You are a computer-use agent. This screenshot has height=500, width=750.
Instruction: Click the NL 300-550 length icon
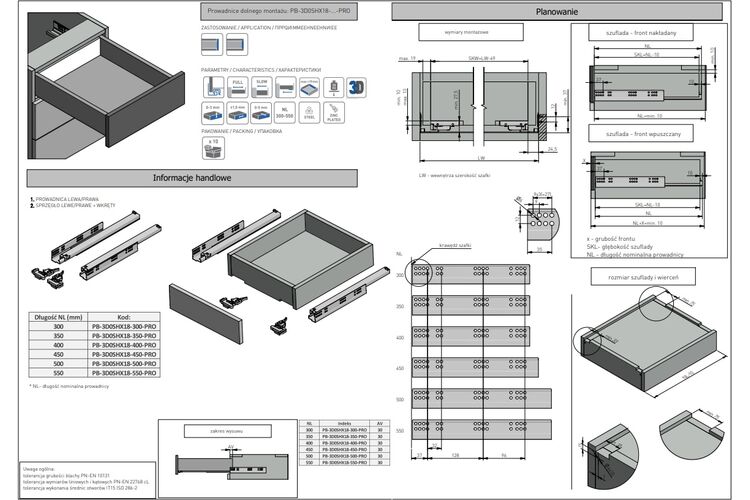pyautogui.click(x=285, y=113)
